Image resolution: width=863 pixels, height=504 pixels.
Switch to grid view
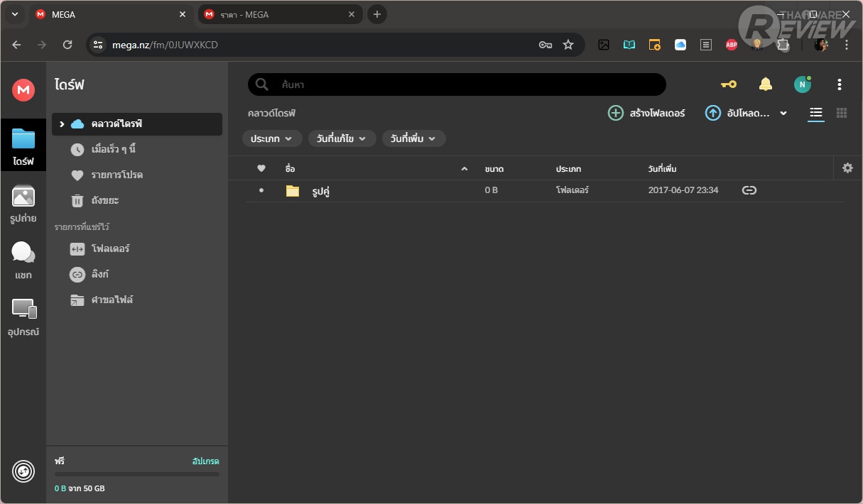coord(842,113)
